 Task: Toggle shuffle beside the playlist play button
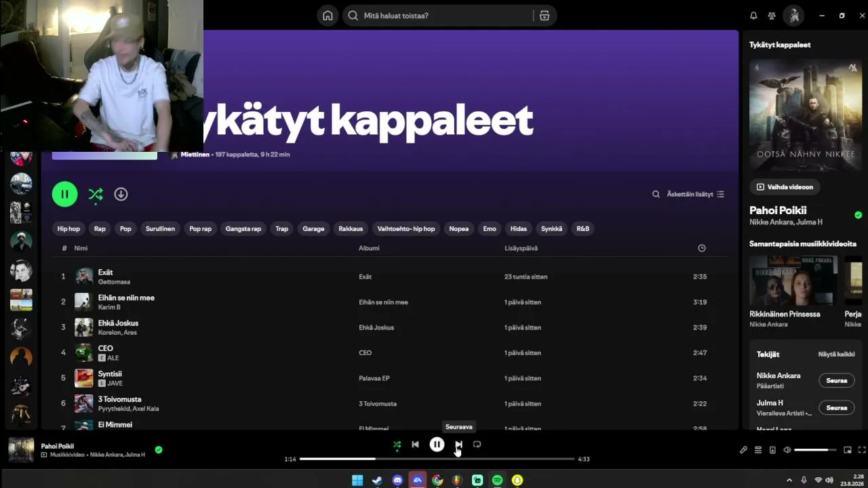point(96,195)
